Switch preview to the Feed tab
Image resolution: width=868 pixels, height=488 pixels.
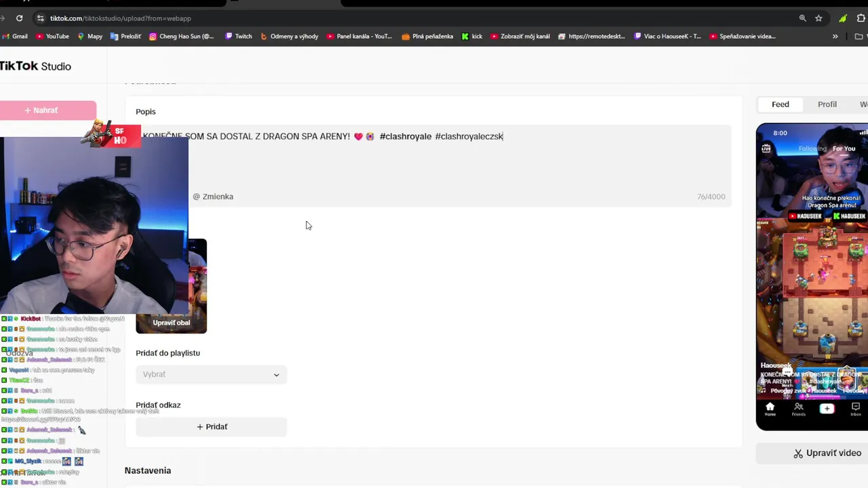[x=780, y=104]
